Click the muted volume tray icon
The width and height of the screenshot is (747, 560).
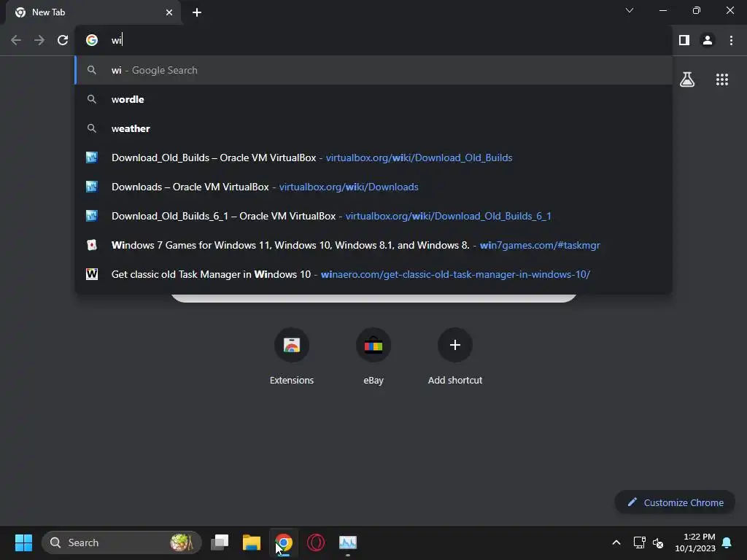coord(658,542)
